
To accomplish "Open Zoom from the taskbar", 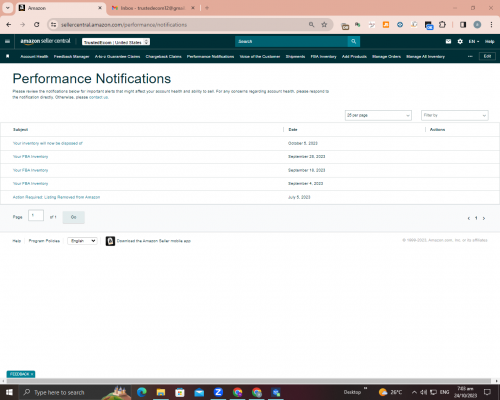I will (218, 392).
